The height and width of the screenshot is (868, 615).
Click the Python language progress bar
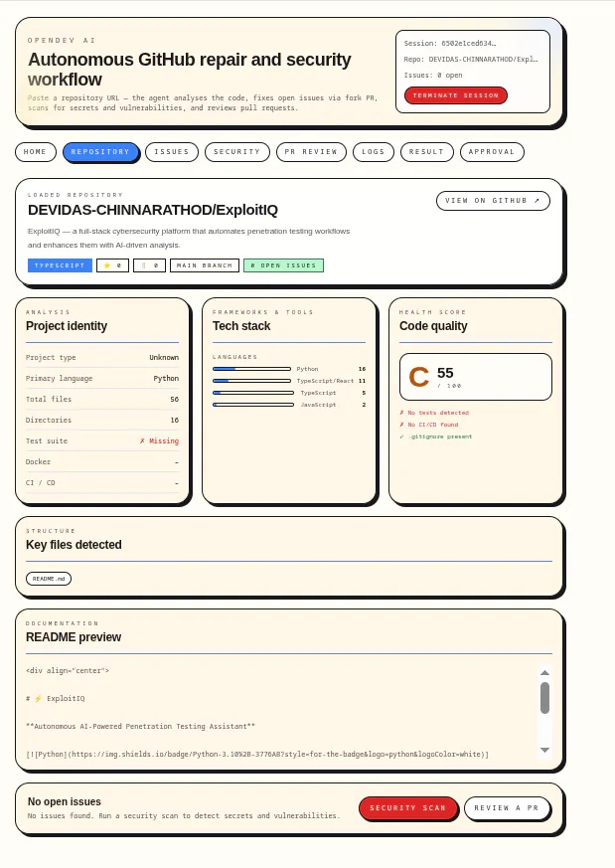point(251,369)
